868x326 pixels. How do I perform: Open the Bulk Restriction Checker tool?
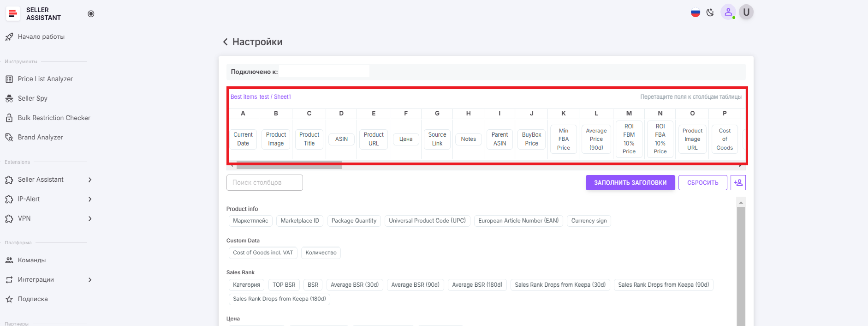[x=54, y=118]
